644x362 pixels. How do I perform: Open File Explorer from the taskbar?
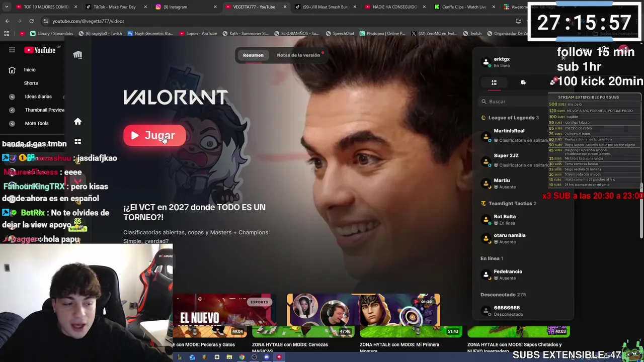click(229, 357)
